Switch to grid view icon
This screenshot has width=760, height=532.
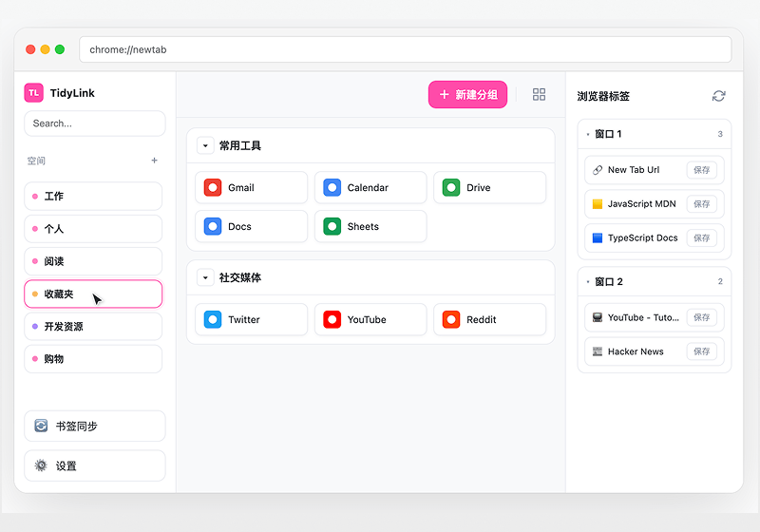539,94
